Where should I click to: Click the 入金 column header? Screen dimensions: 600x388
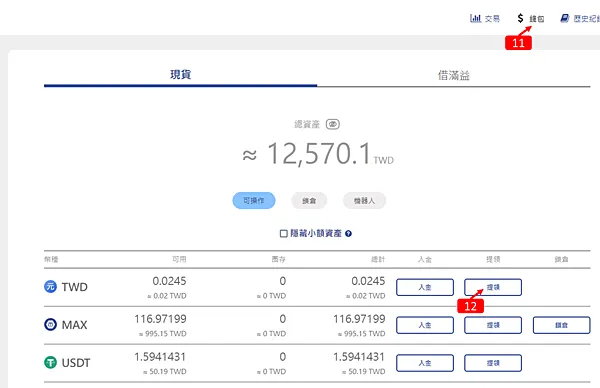[x=425, y=259]
